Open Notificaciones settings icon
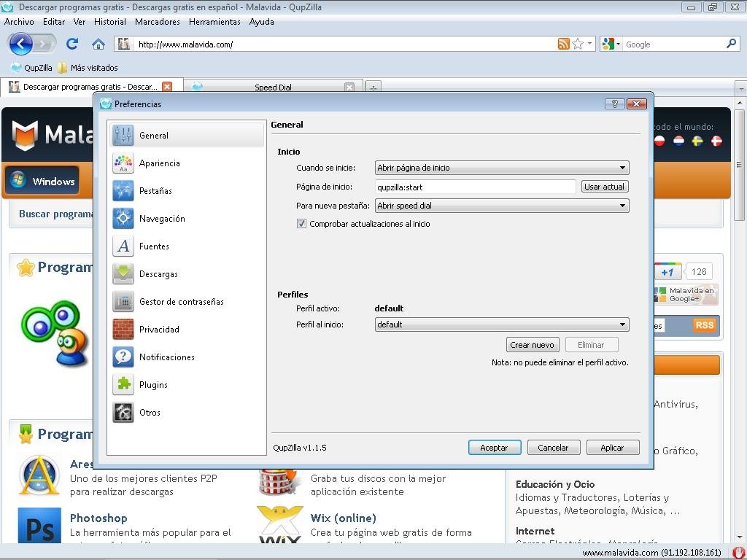 (x=123, y=357)
